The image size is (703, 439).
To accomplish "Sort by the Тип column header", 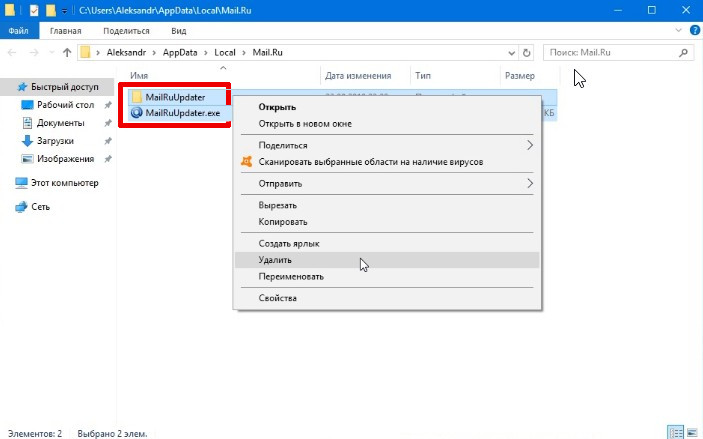I will tap(423, 76).
